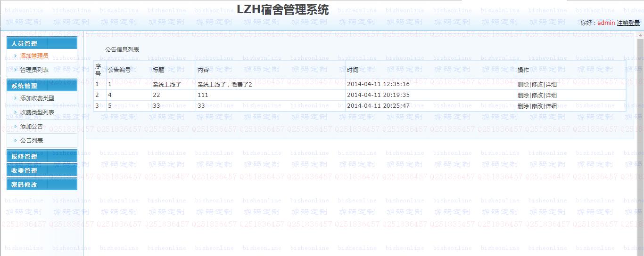Open 添加公告 menu item
This screenshot has height=256, width=644.
pyautogui.click(x=32, y=127)
